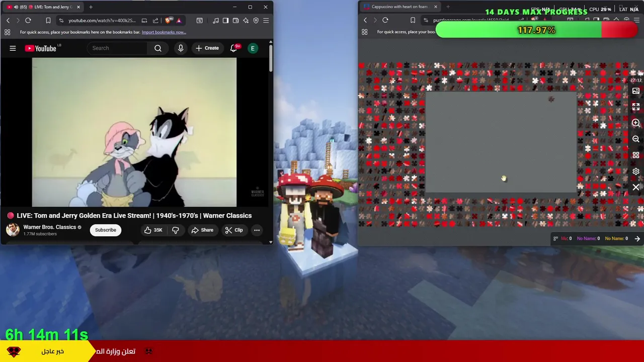Screen dimensions: 644x362
Task: Close the puzzle side toolbar with X
Action: tap(636, 188)
